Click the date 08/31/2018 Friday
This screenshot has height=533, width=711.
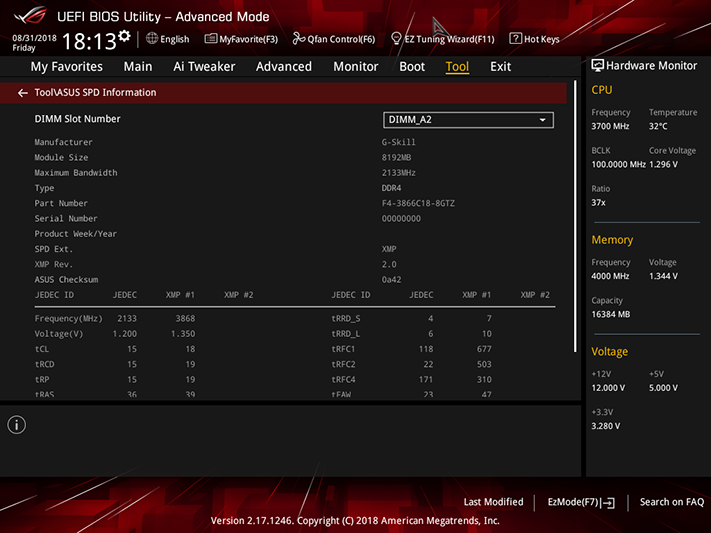click(x=34, y=43)
